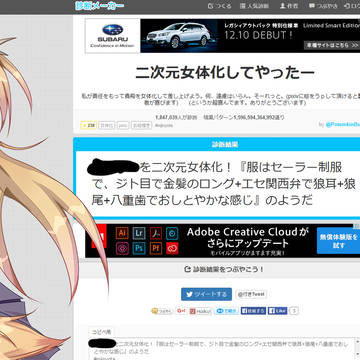Click the title 二次元女体化してやったー
Screen dimensions: 360x360
click(x=225, y=73)
